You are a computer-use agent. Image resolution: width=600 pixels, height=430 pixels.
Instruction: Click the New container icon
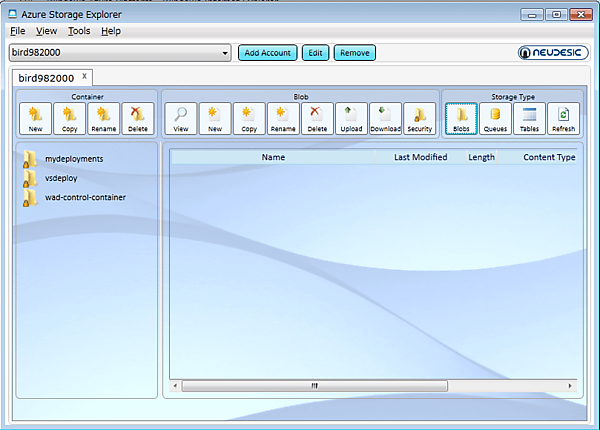tap(35, 119)
